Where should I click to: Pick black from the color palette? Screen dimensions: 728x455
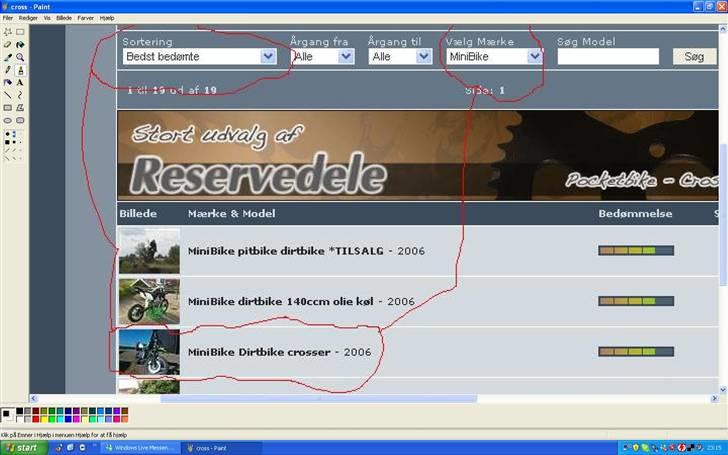click(x=19, y=409)
